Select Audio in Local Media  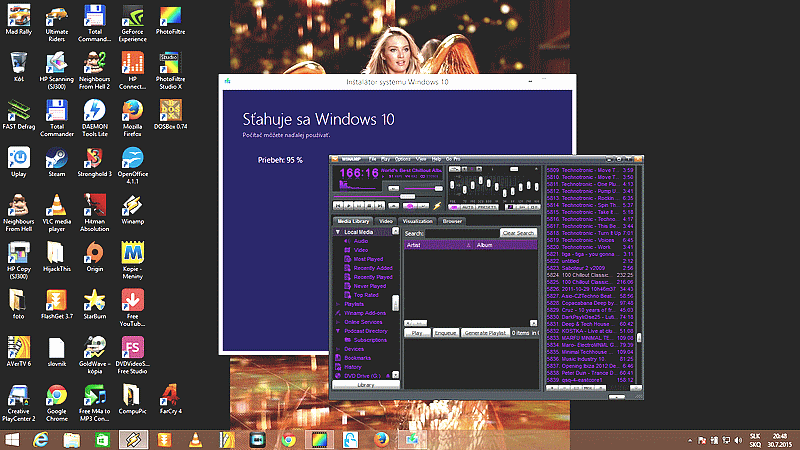361,241
